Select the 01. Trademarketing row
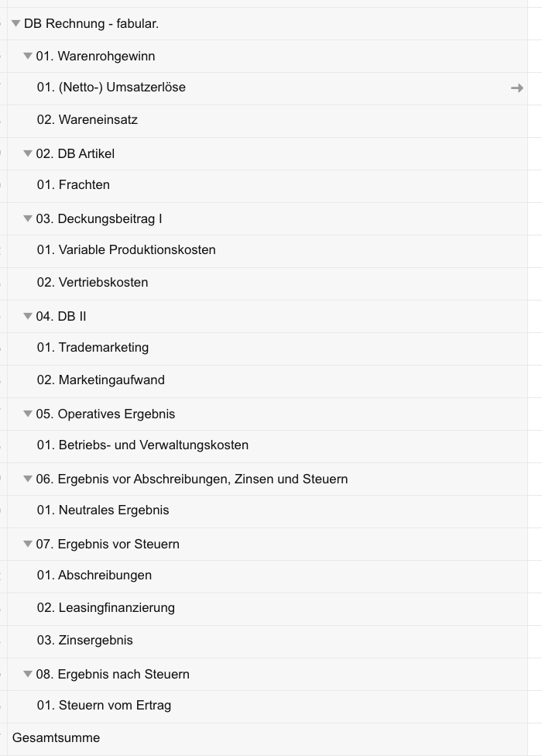542x756 pixels. (92, 347)
